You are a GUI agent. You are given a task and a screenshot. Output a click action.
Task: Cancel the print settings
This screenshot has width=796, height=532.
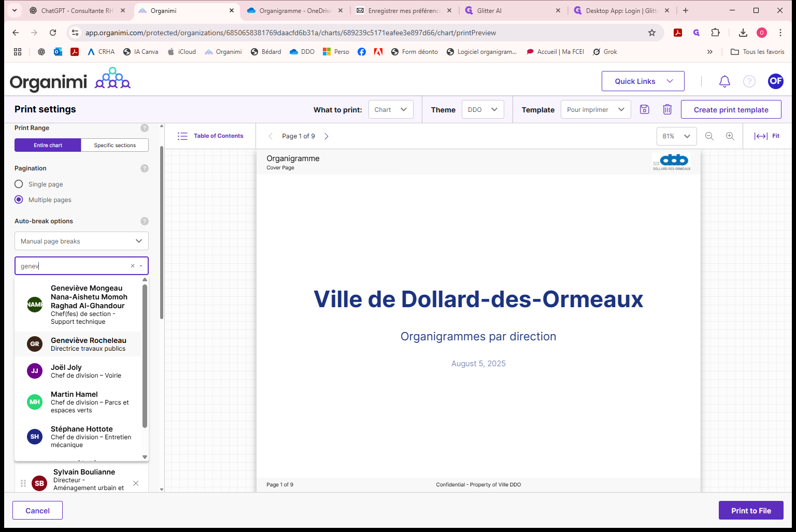(x=37, y=510)
